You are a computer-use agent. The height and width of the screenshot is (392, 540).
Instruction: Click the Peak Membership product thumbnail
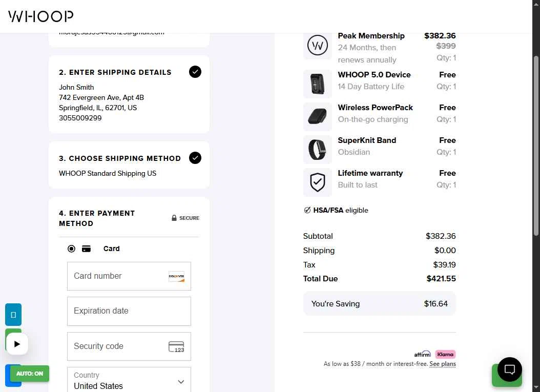[317, 45]
